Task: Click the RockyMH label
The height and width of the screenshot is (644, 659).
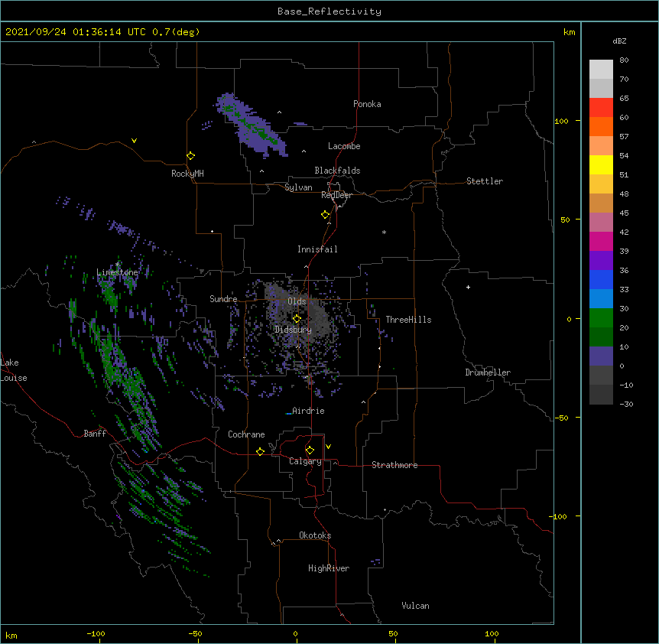Action: [187, 174]
